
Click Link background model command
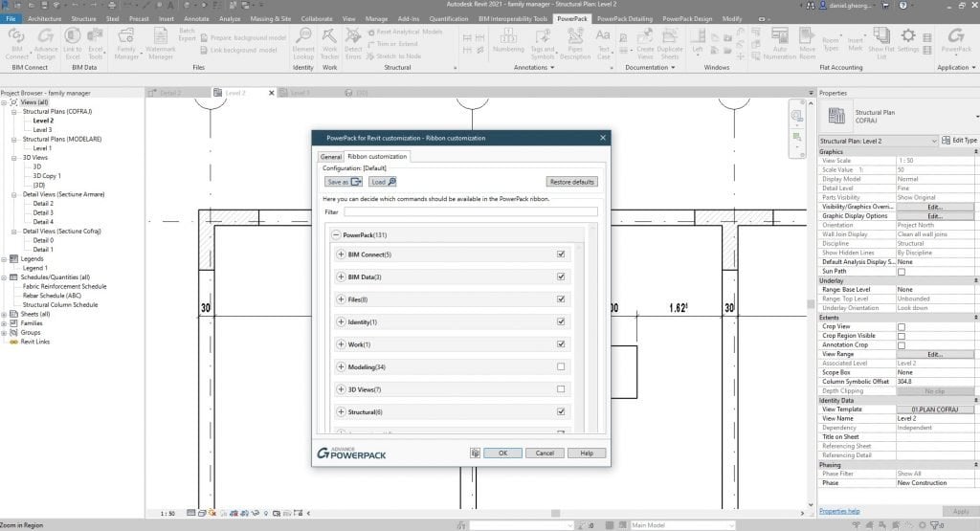(238, 50)
